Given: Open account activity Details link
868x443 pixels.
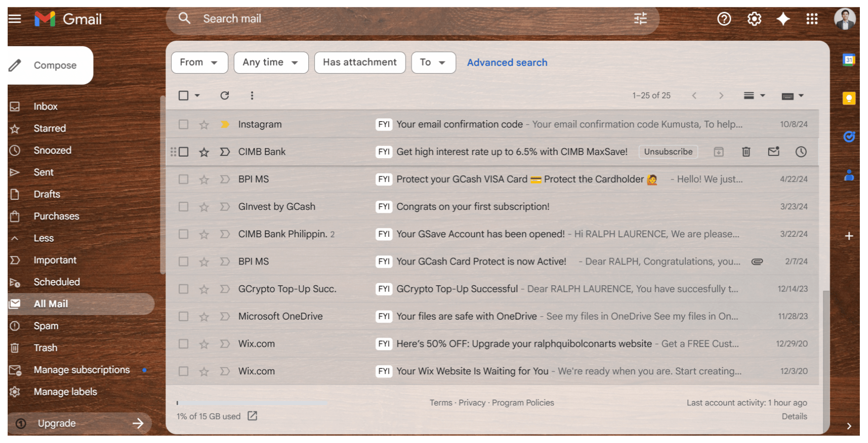Looking at the screenshot, I should [794, 416].
